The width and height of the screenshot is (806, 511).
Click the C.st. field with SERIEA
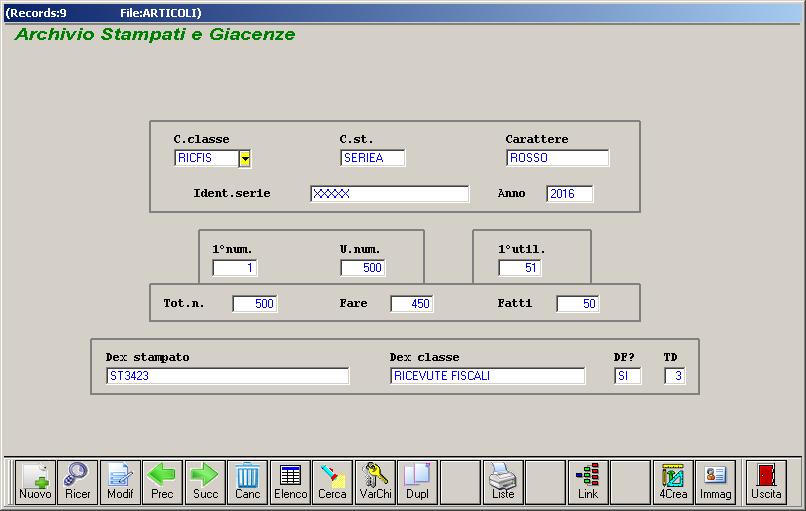pos(373,158)
